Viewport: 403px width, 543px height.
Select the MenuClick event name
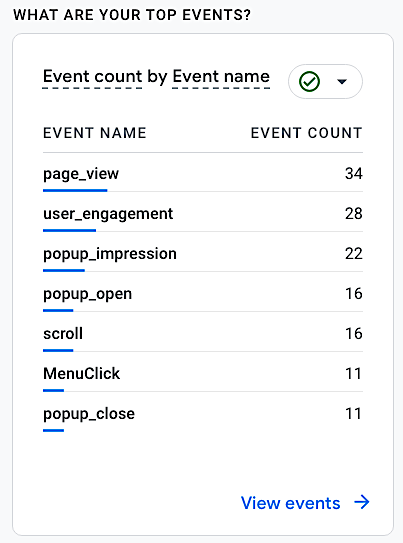coord(81,374)
